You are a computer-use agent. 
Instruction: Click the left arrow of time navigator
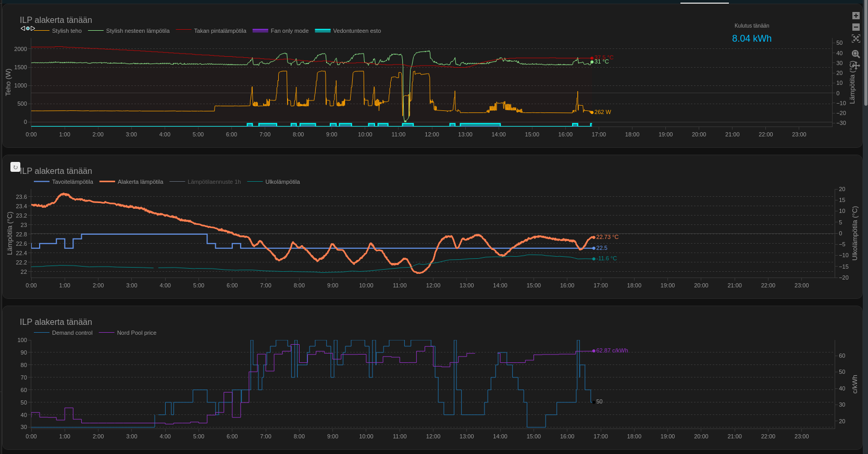[23, 28]
